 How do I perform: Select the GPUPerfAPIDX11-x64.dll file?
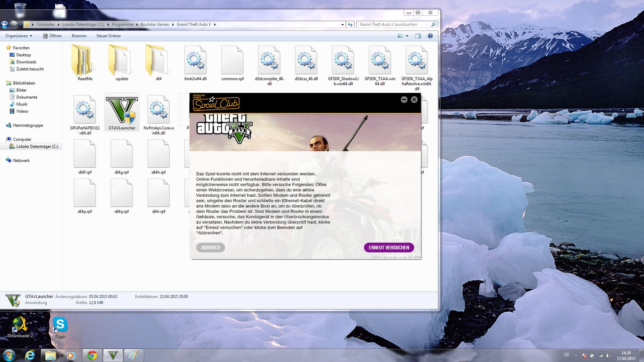(85, 115)
